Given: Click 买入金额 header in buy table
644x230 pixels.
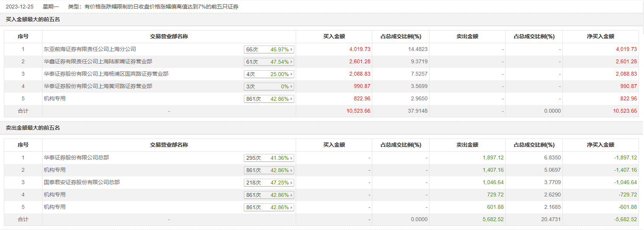Looking at the screenshot, I should [x=334, y=36].
